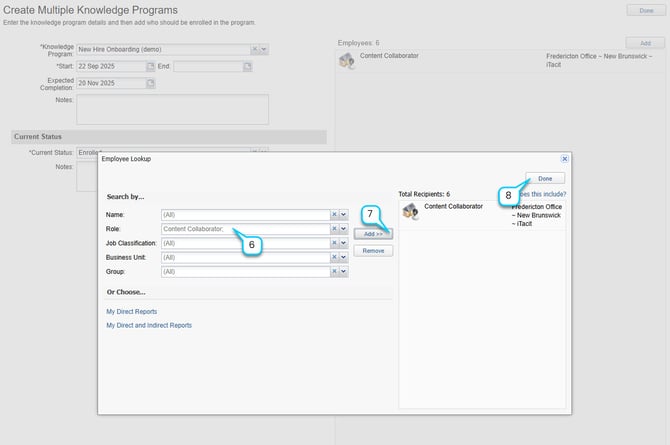Click into the Business Unit field

(245, 257)
